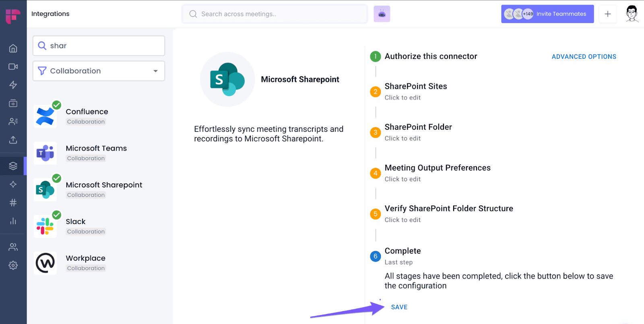Go to Home icon in sidebar
This screenshot has width=644, height=324.
click(13, 48)
